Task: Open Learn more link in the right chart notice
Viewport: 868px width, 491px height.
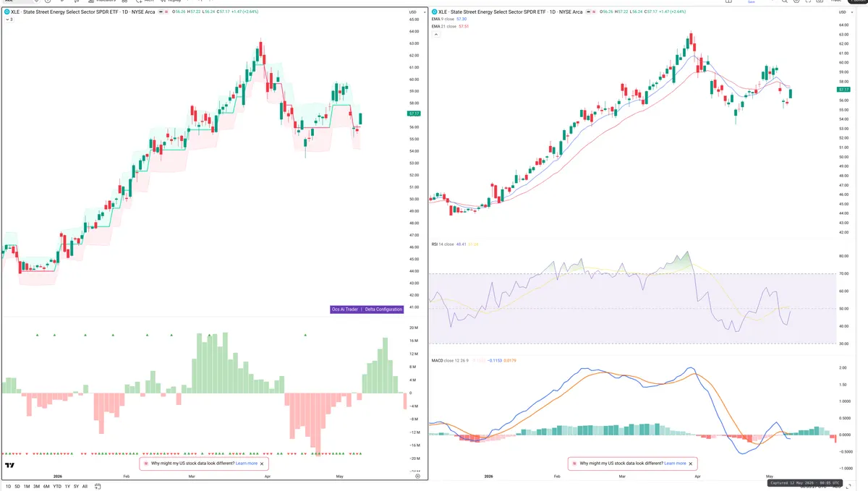Action: [x=676, y=463]
